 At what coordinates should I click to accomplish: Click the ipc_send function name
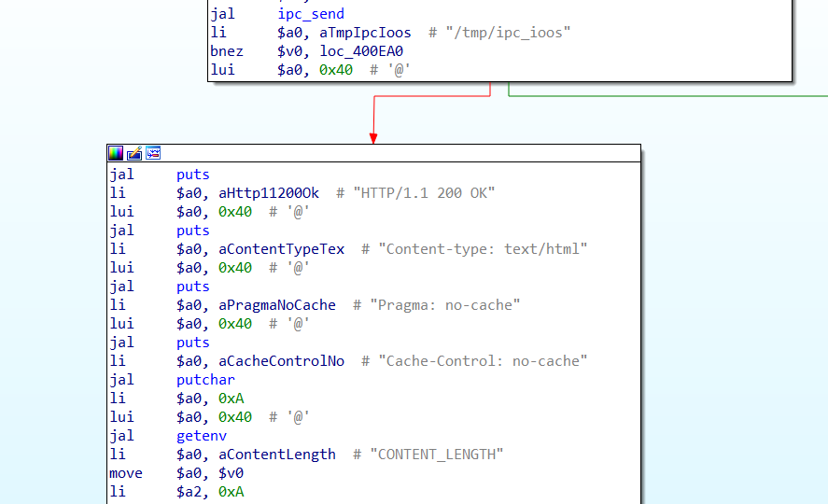[311, 14]
